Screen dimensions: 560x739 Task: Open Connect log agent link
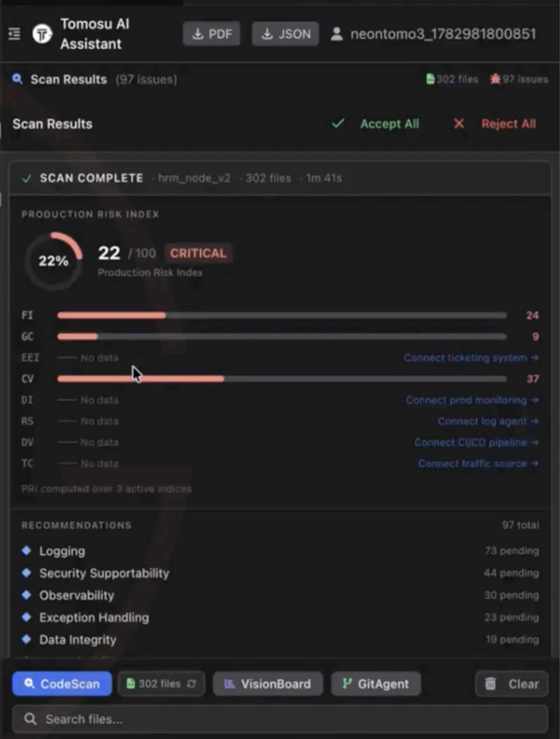488,421
